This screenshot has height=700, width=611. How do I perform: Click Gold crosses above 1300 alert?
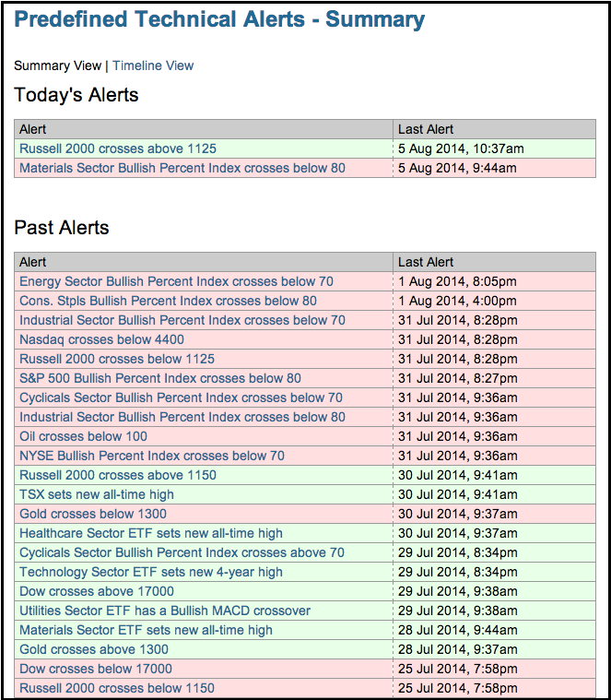(94, 649)
